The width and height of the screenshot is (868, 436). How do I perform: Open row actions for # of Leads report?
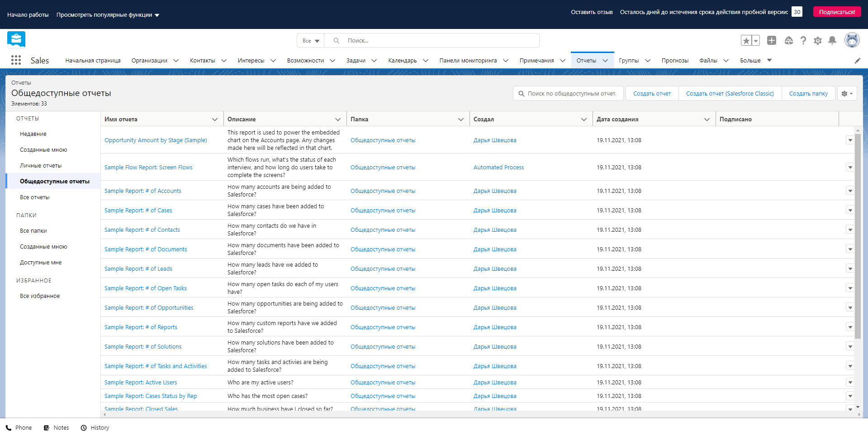(850, 269)
